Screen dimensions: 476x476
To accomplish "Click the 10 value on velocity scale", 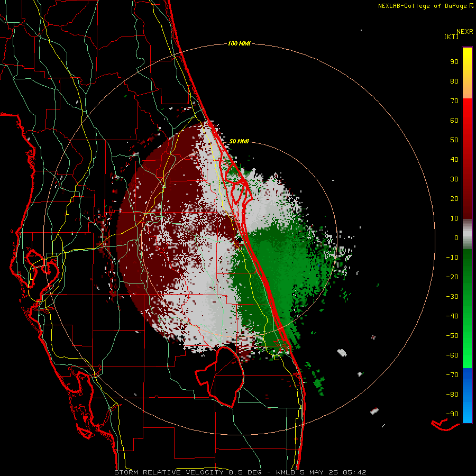I will click(x=454, y=218).
